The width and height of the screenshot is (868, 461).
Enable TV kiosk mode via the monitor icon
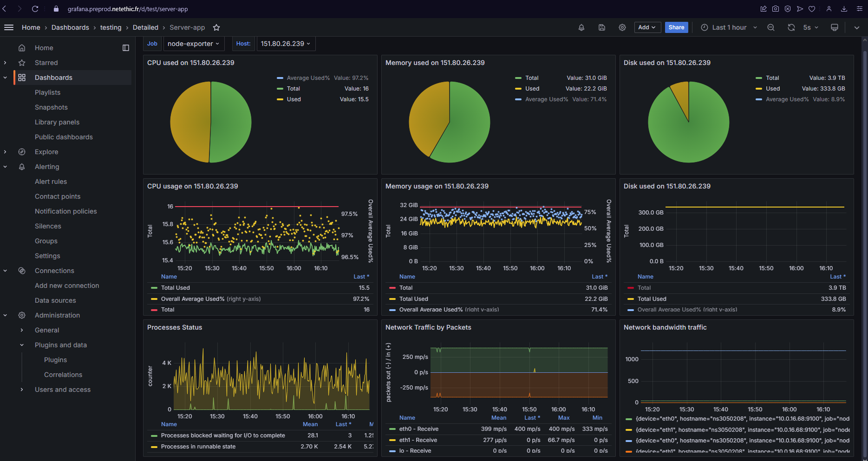834,27
